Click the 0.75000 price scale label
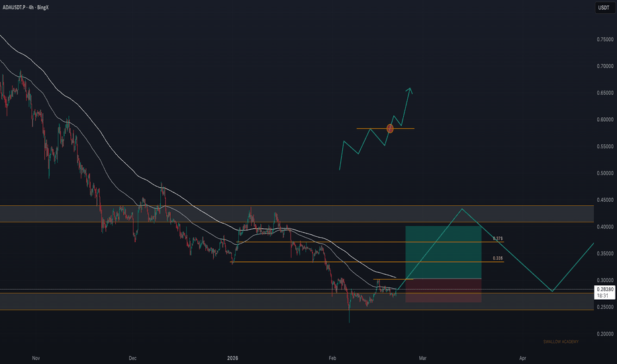The width and height of the screenshot is (617, 364). tap(602, 40)
